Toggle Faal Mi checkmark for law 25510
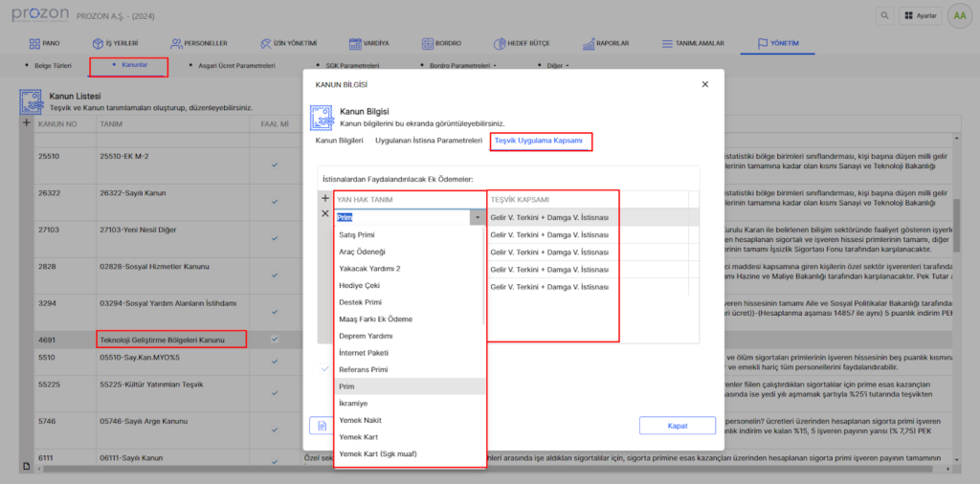This screenshot has height=484, width=980. point(275,165)
